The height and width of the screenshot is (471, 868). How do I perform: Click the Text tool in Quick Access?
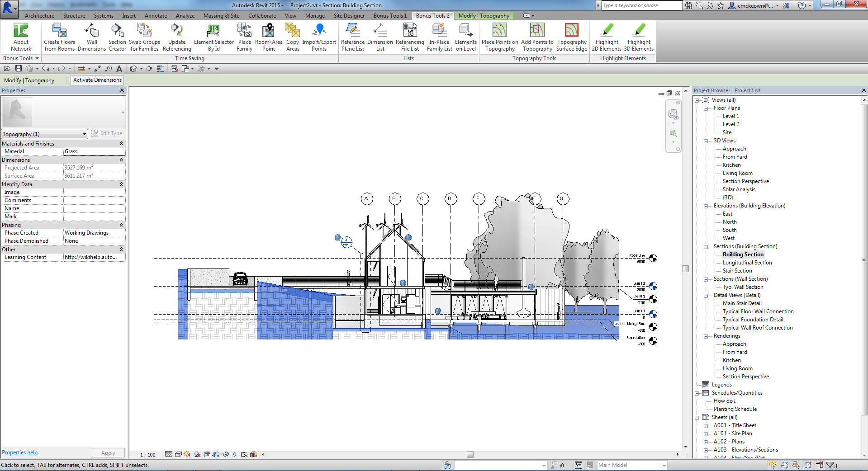[119, 68]
